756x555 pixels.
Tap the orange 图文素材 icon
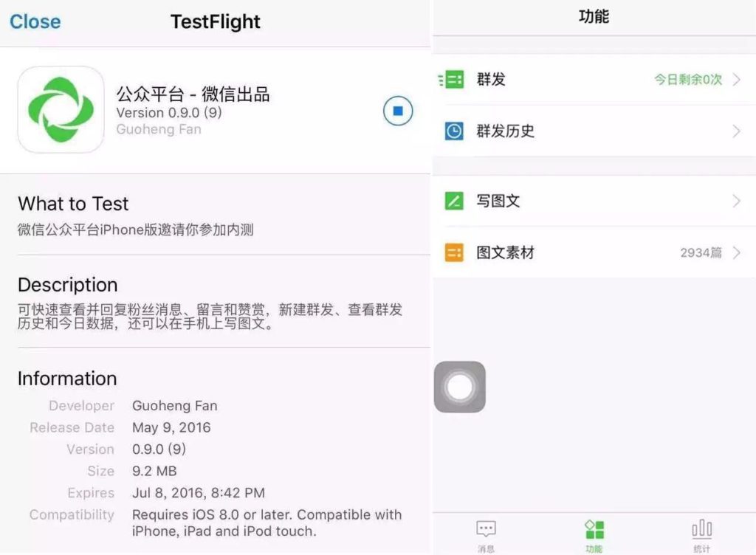tap(453, 252)
